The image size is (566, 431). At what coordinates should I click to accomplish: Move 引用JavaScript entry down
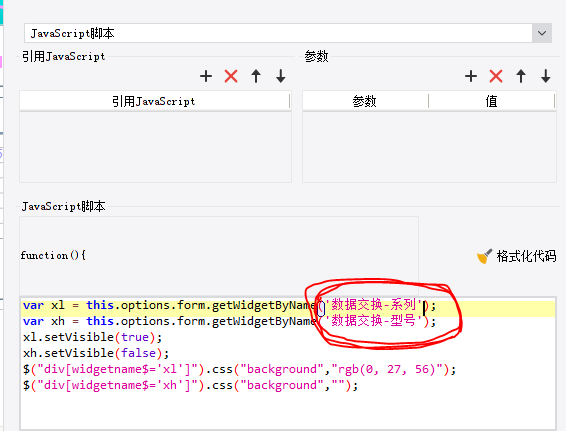pyautogui.click(x=280, y=76)
